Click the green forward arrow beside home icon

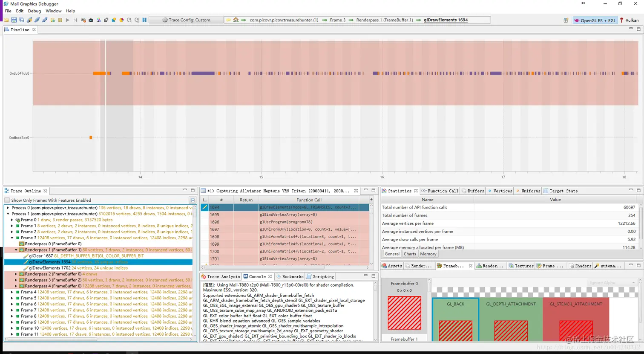[243, 20]
